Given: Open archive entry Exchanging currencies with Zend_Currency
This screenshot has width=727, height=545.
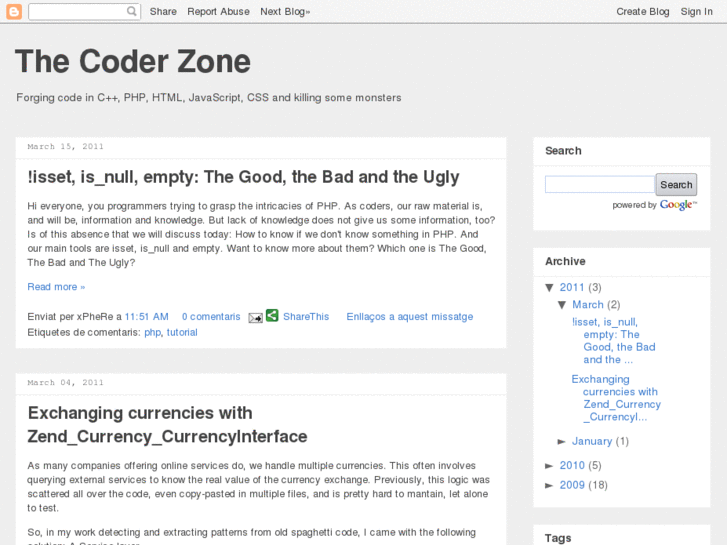Looking at the screenshot, I should [x=616, y=398].
